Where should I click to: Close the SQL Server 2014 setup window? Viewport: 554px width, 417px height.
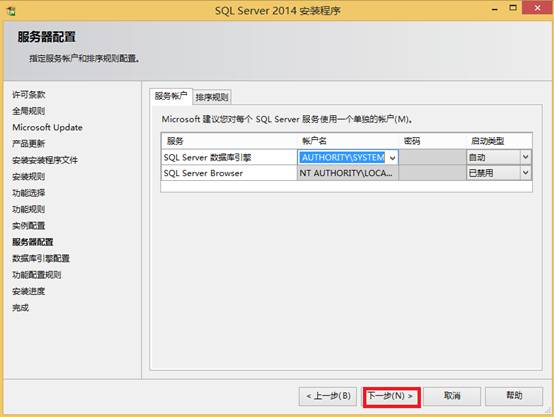tap(537, 8)
